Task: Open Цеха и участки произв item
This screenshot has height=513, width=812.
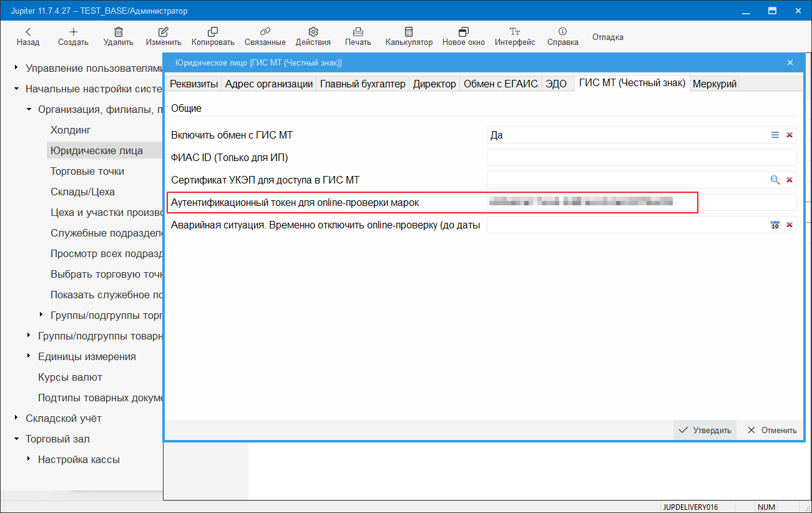Action: [106, 212]
